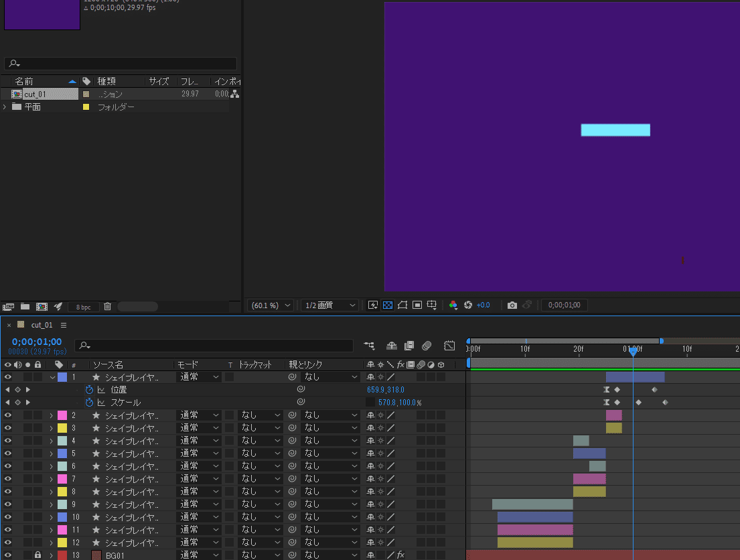Delete selected project item with trash icon

click(x=107, y=306)
